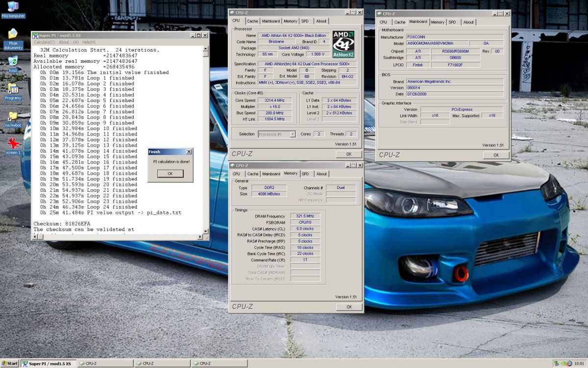Select Cache tab in CPU-Z Mainboard window
This screenshot has width=588, height=368.
[400, 22]
